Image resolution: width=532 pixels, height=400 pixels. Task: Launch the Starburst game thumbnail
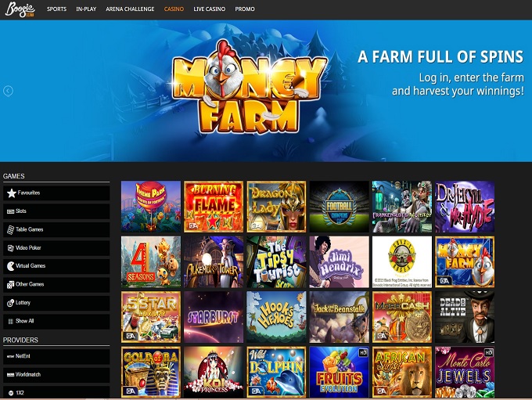[214, 317]
